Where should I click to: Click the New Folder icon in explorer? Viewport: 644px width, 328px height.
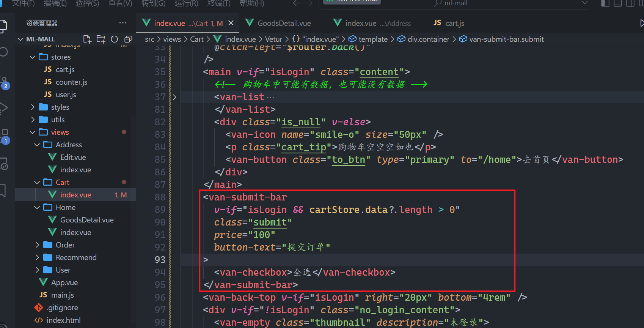(101, 39)
